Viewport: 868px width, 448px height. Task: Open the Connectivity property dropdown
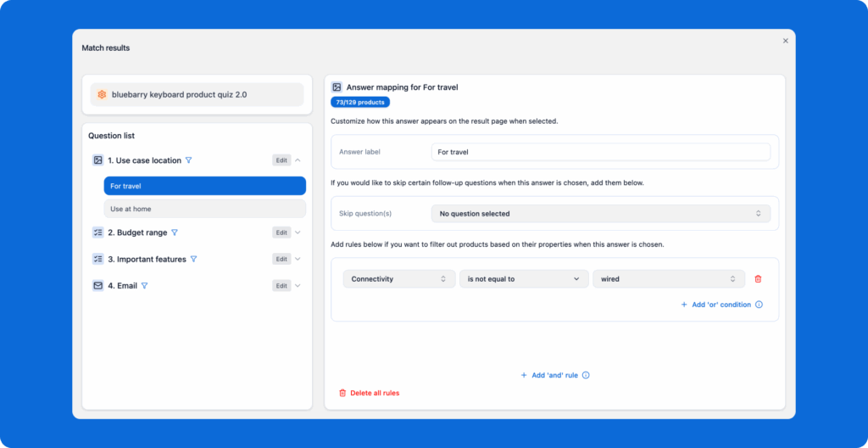pos(398,279)
